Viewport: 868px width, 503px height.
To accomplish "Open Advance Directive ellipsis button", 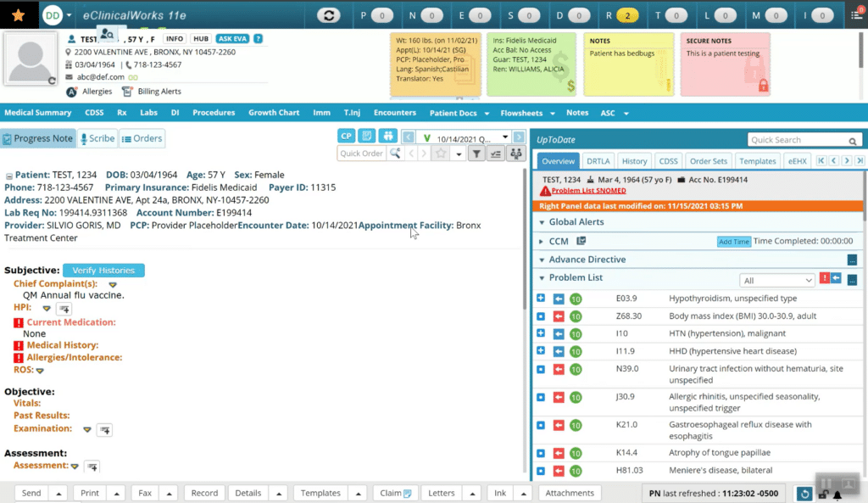I will 852,260.
